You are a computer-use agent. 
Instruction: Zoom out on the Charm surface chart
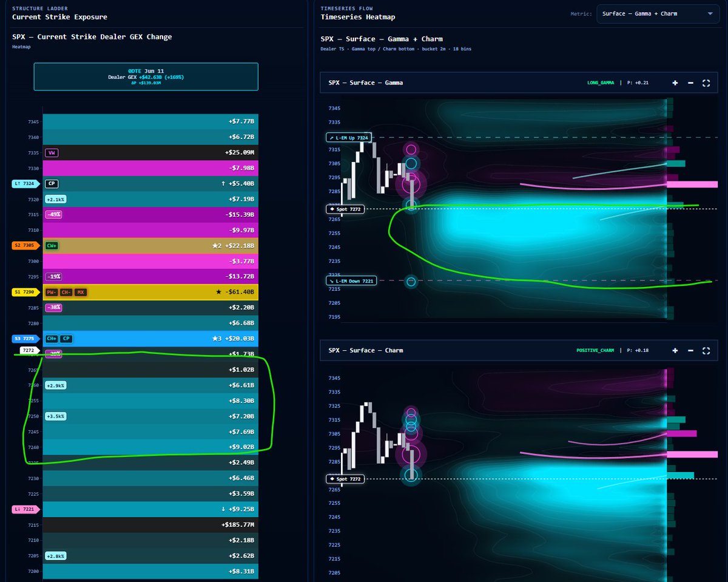(690, 350)
